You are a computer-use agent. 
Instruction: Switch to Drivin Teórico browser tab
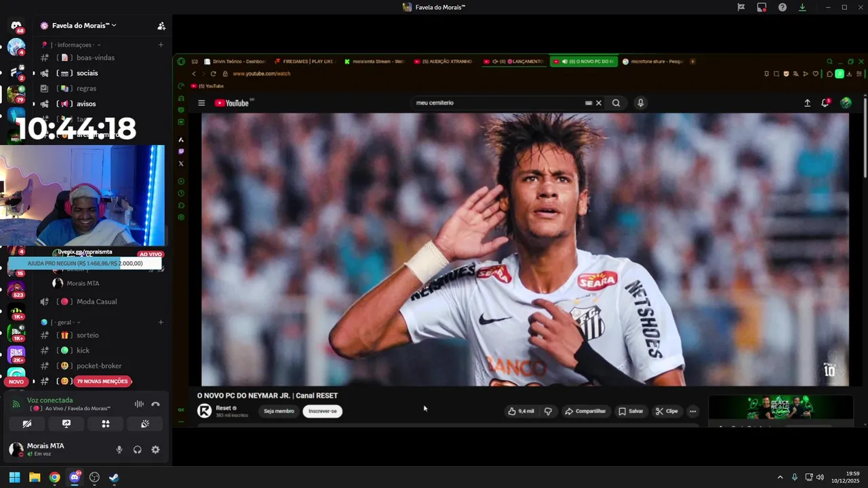click(x=235, y=62)
